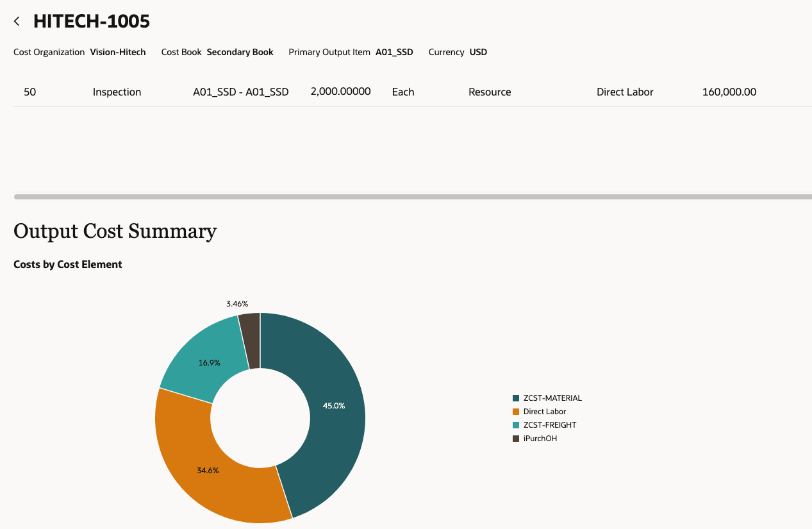This screenshot has width=812, height=529.
Task: Click the Costs by Cost Element title
Action: point(67,264)
